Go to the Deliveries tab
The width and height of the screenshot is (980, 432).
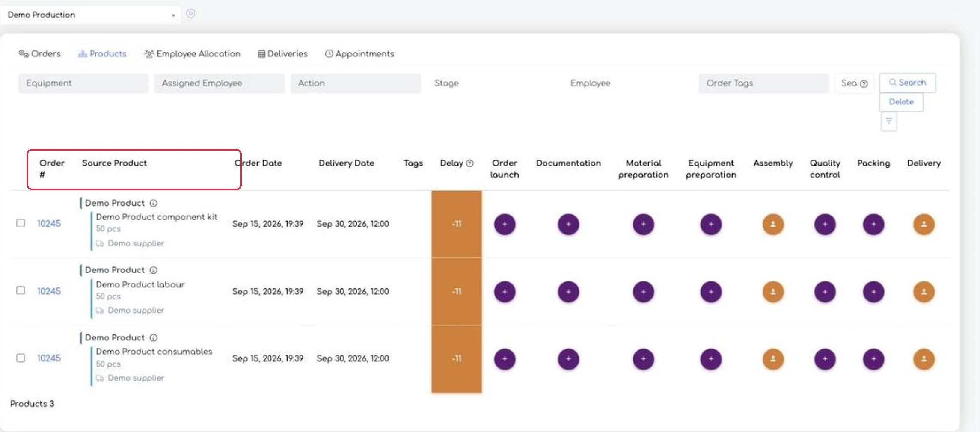(282, 54)
